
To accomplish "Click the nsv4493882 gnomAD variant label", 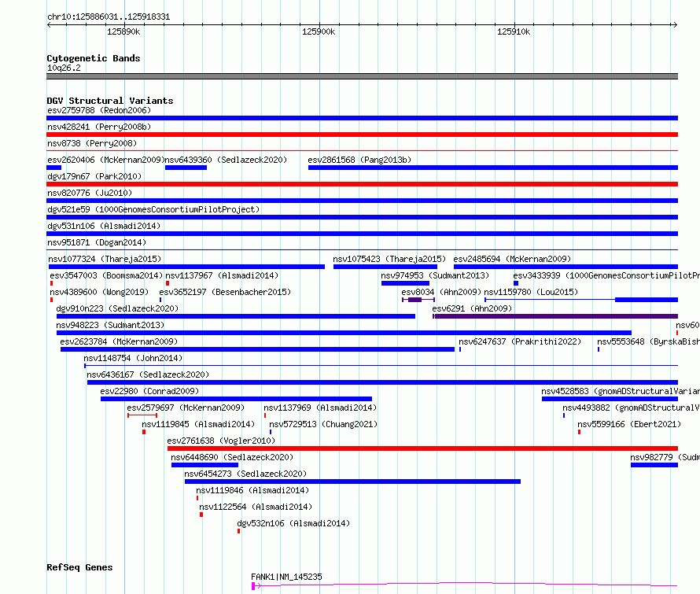I will (632, 408).
